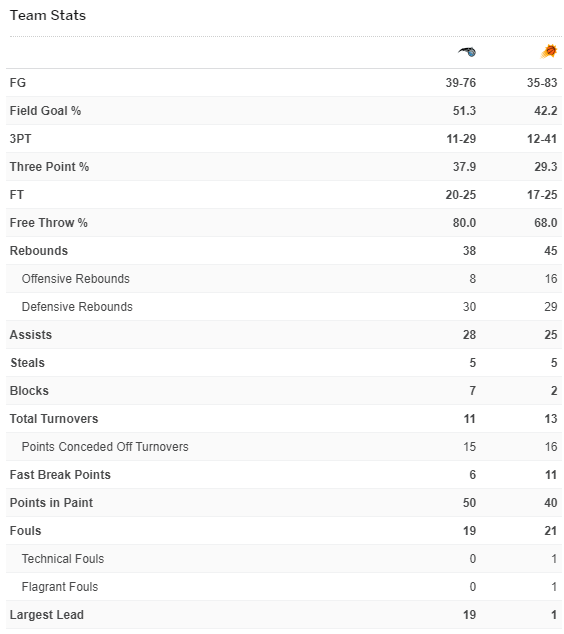Viewport: 564px width, 634px height.
Task: Click the Orlando Magic team logo
Action: pos(467,52)
